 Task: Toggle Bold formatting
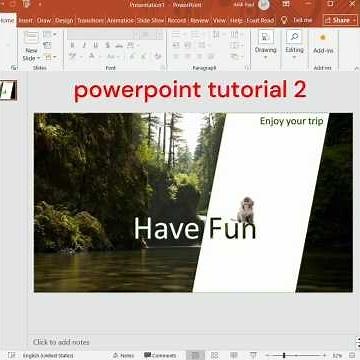tap(72, 45)
